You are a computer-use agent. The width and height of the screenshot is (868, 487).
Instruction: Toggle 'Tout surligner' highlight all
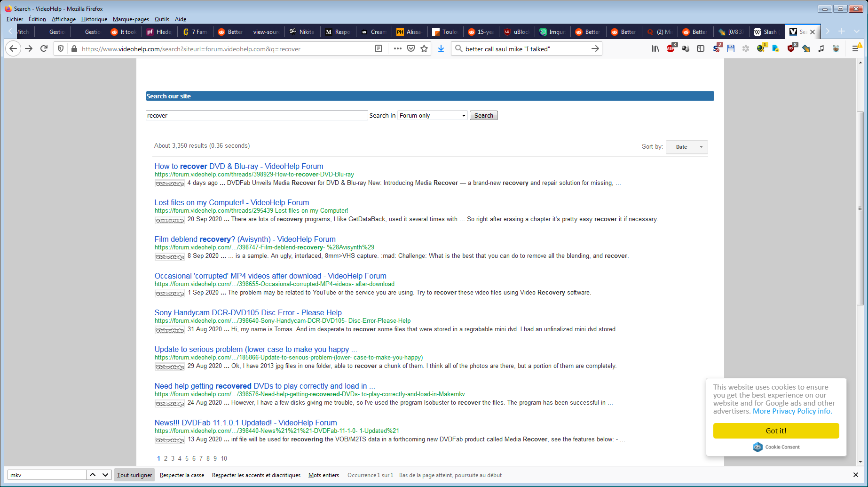[134, 475]
